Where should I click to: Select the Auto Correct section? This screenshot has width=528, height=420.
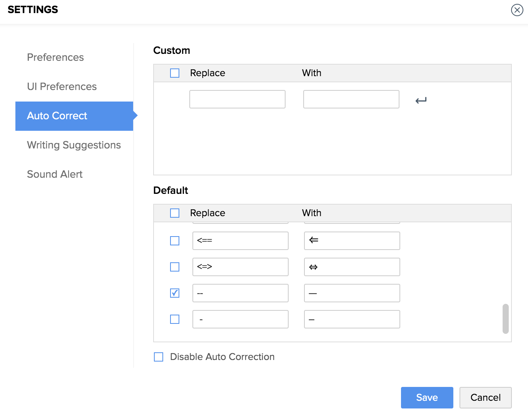coord(57,116)
